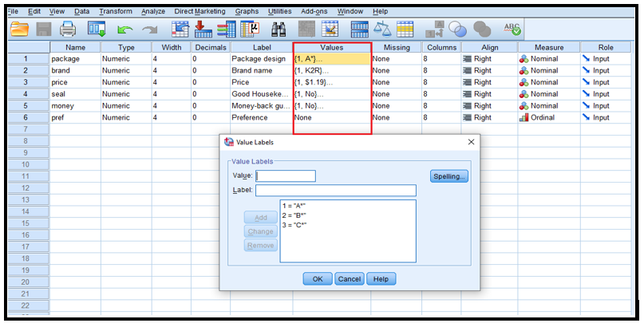Open the Analyze menu

pos(153,11)
